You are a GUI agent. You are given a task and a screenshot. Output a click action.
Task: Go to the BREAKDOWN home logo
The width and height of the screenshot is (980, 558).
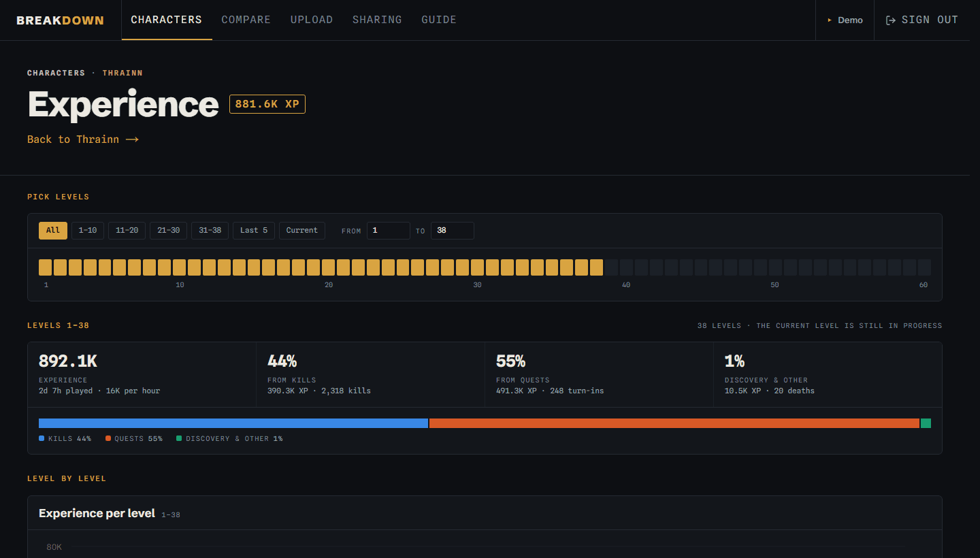click(x=60, y=20)
